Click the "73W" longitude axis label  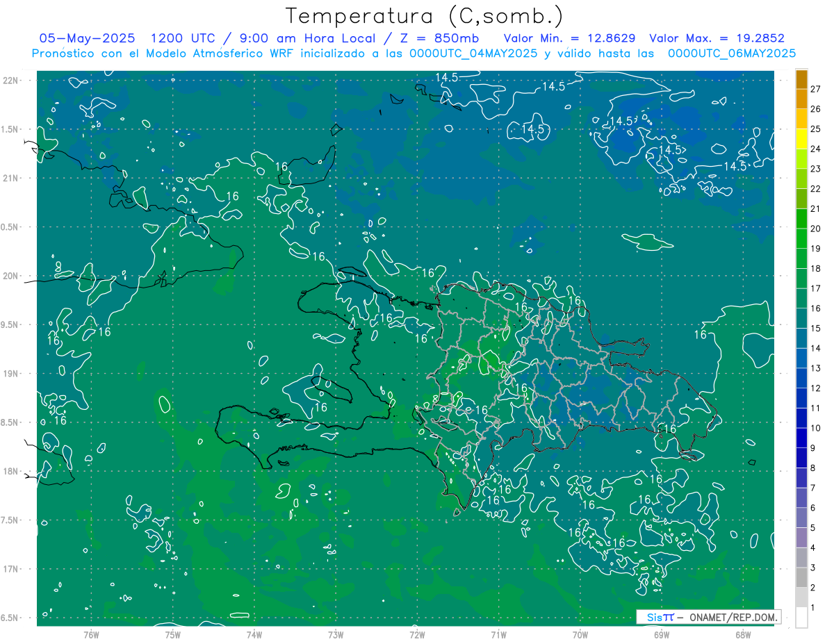pyautogui.click(x=336, y=635)
